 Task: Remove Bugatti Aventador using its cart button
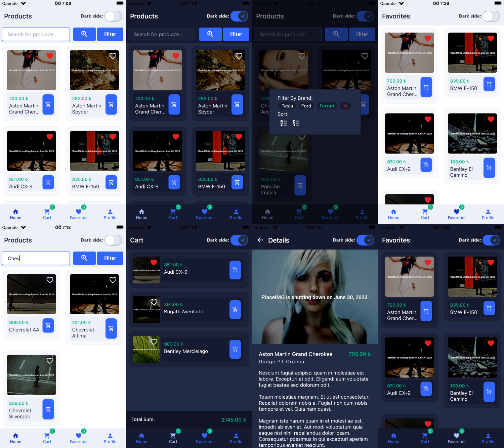(x=235, y=310)
